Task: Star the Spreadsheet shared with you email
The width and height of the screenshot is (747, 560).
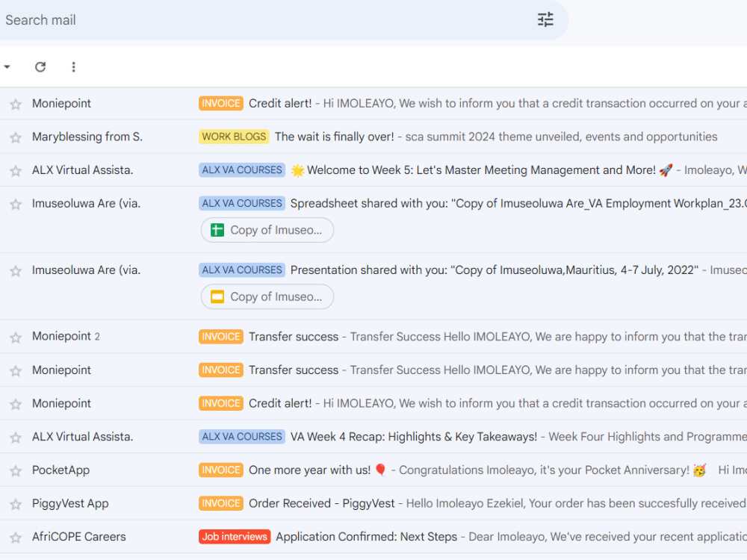Action: (16, 204)
